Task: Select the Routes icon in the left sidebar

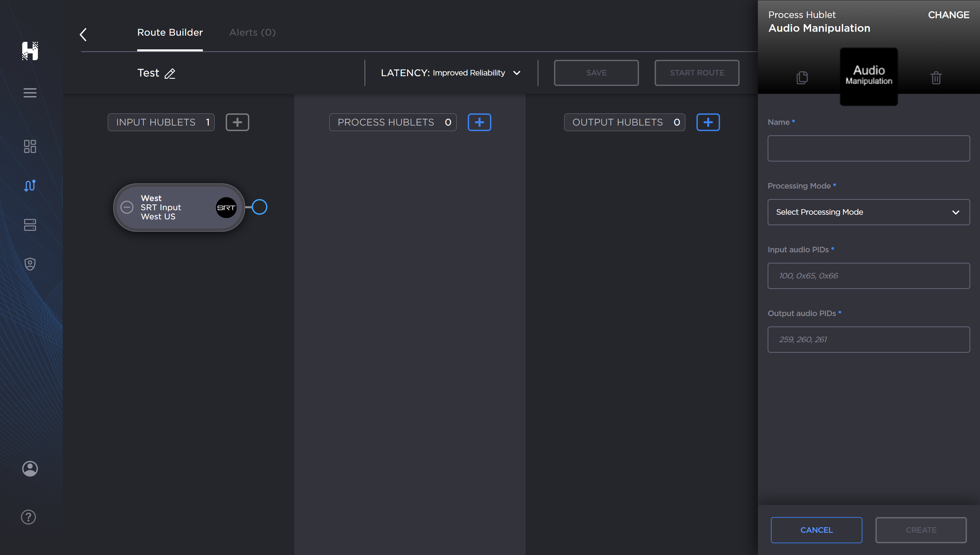Action: point(30,186)
